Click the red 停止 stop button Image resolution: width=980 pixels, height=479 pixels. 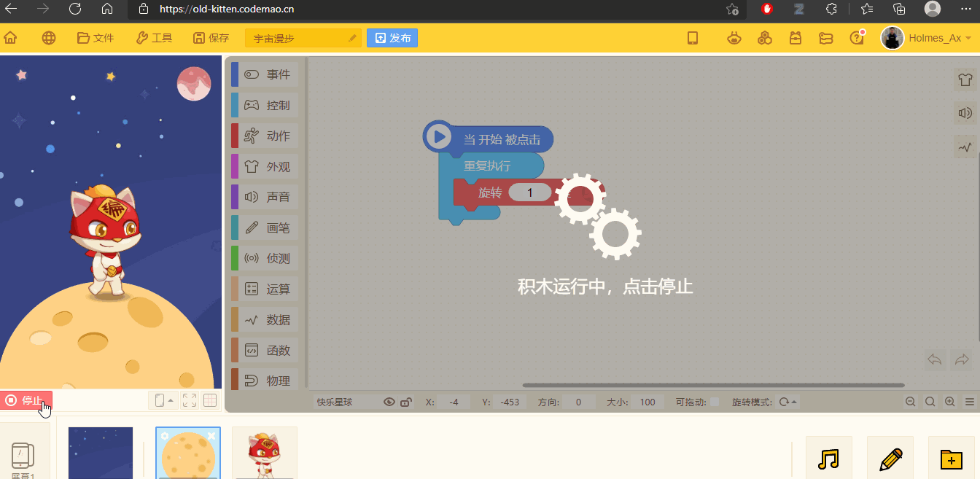(x=26, y=400)
